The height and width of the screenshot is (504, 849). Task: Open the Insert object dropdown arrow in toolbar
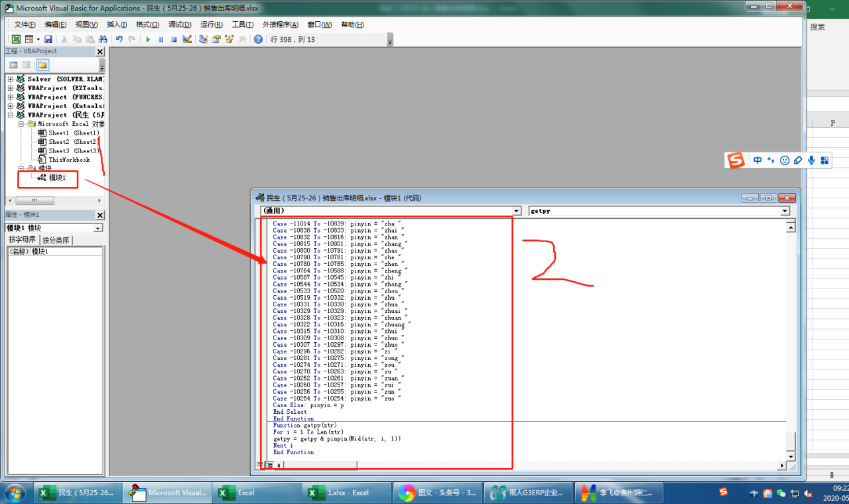click(38, 39)
